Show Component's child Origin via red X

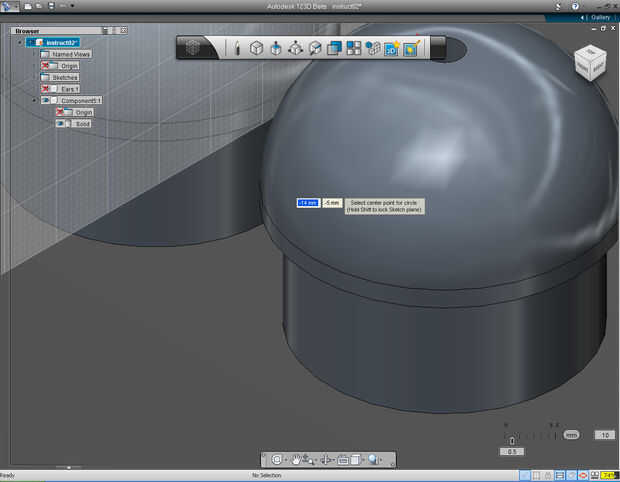60,112
